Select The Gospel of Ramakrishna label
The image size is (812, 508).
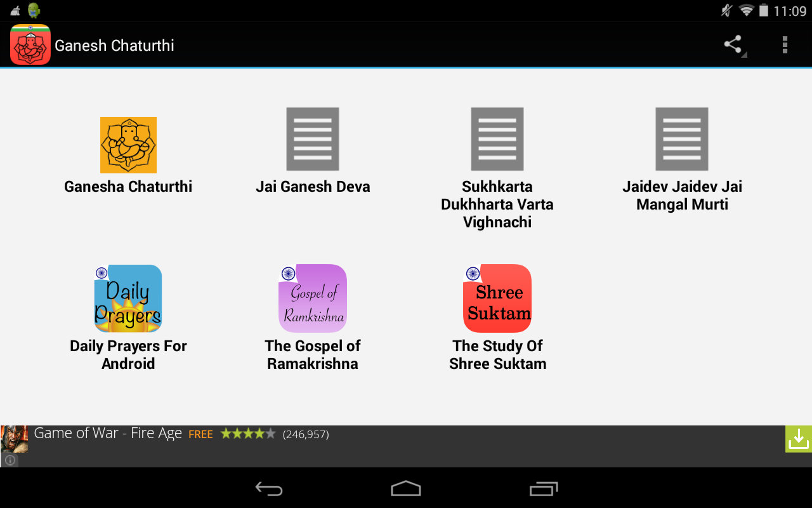[x=313, y=355]
